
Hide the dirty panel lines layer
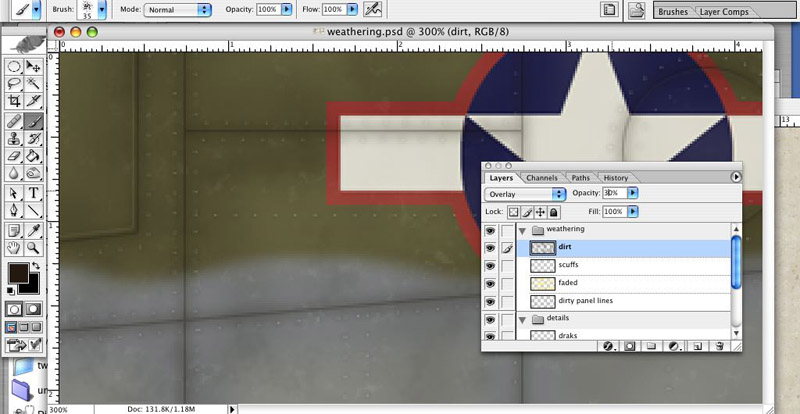click(490, 302)
